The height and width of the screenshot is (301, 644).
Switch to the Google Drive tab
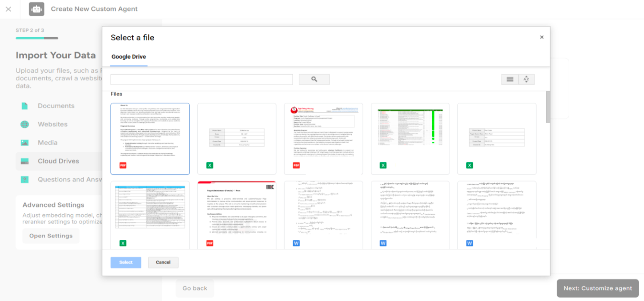coord(129,57)
